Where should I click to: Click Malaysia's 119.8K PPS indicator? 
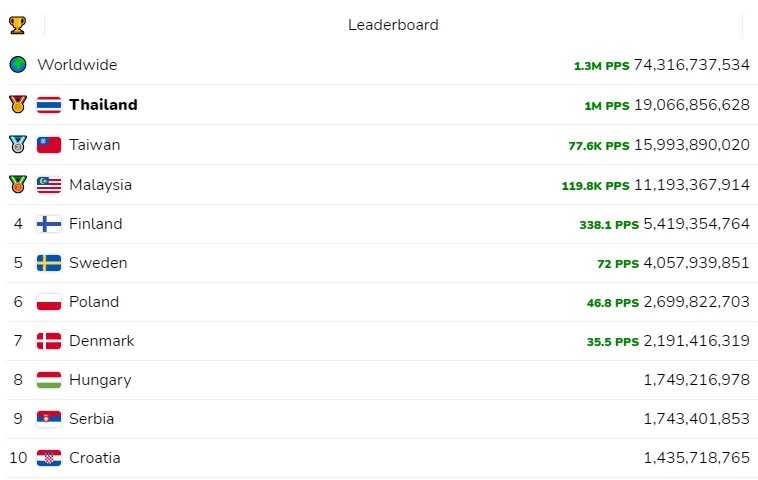[x=596, y=186]
